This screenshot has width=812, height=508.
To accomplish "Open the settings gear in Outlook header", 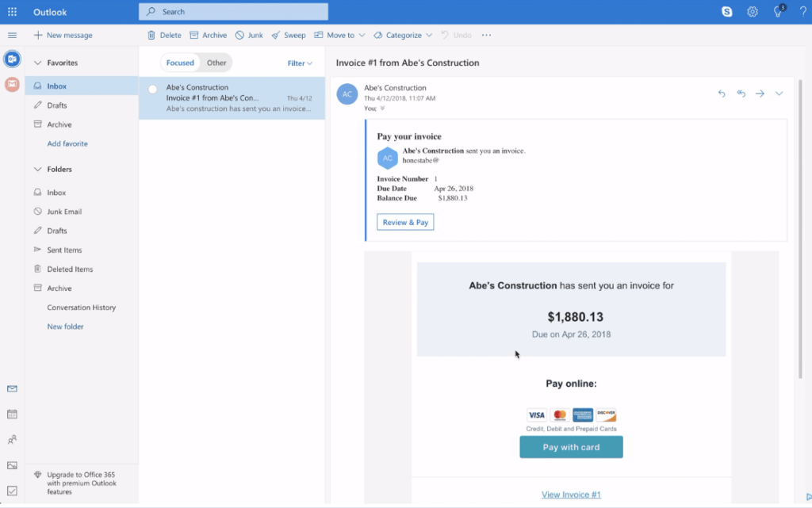I will [x=753, y=11].
